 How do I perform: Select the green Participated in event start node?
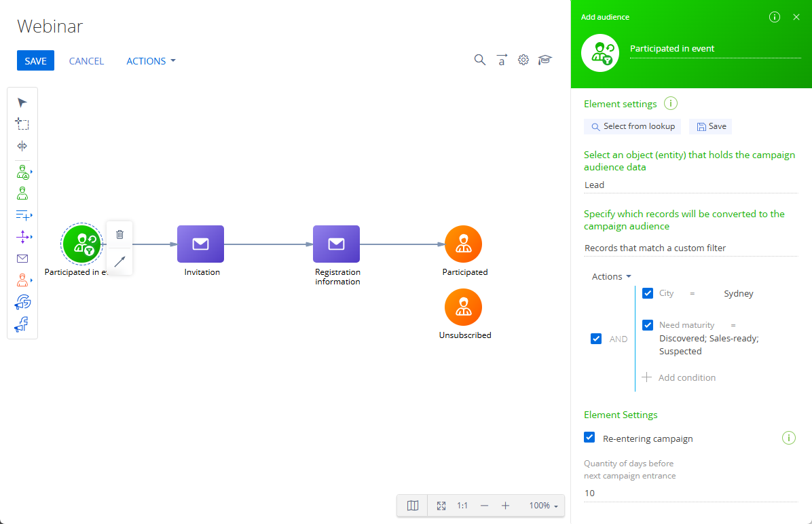[x=82, y=244]
